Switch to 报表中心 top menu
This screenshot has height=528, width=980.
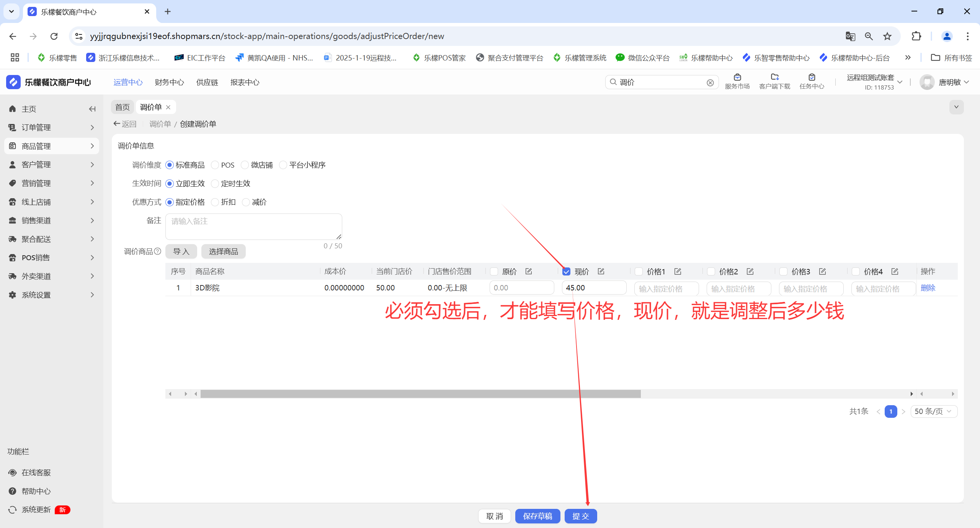pyautogui.click(x=245, y=82)
